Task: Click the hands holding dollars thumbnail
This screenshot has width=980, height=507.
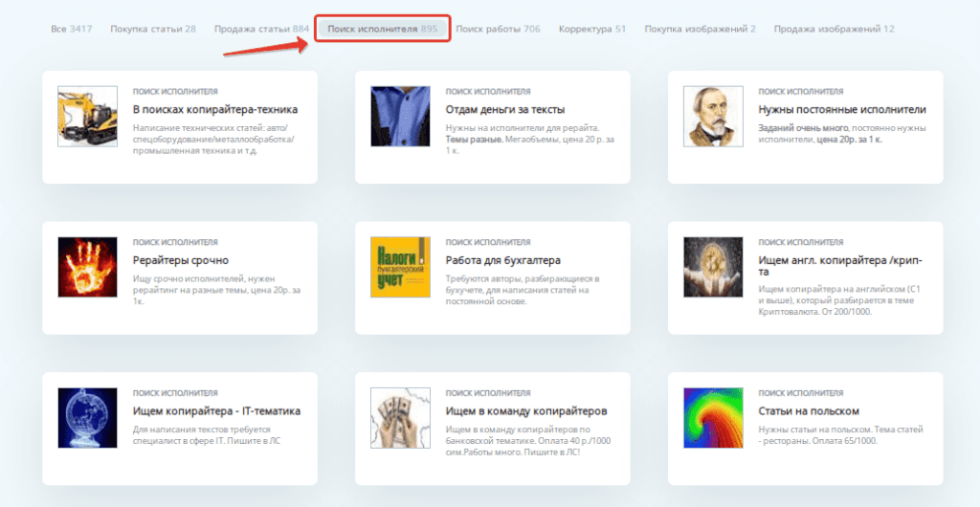Action: pos(400,418)
